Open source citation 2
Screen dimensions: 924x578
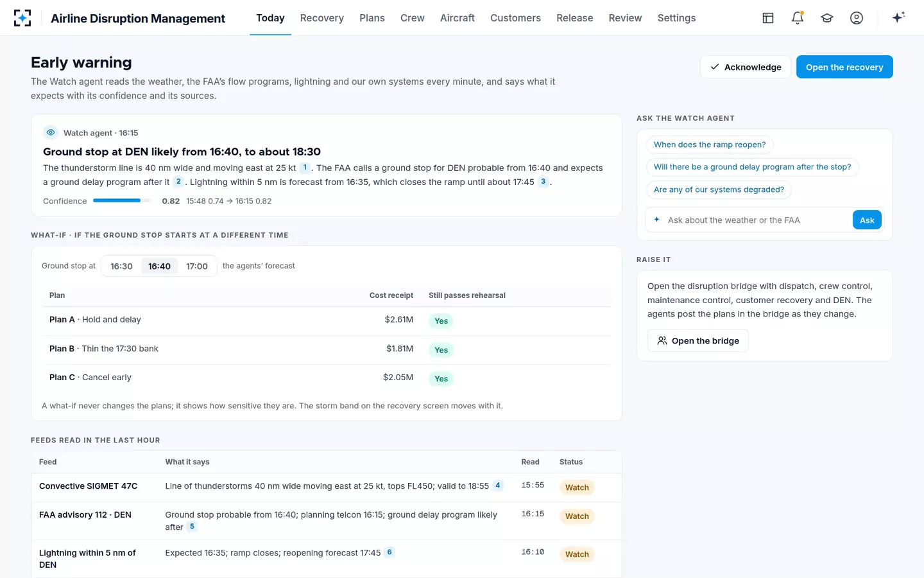(x=178, y=182)
